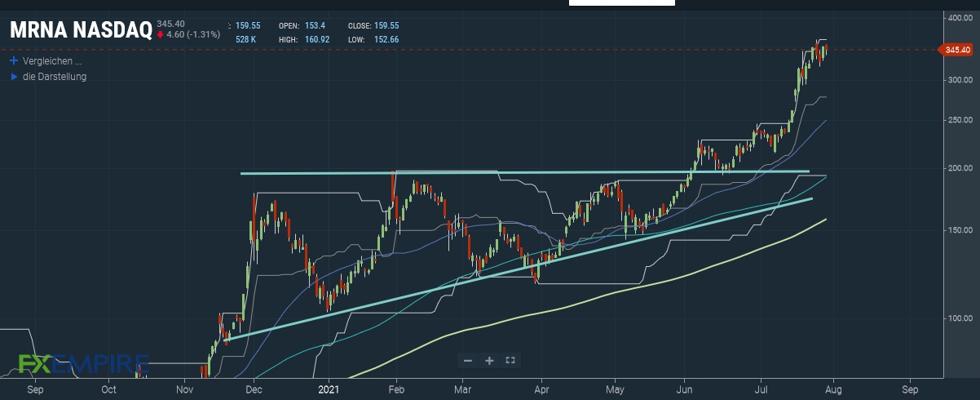Click the 2021 date axis label

click(329, 390)
